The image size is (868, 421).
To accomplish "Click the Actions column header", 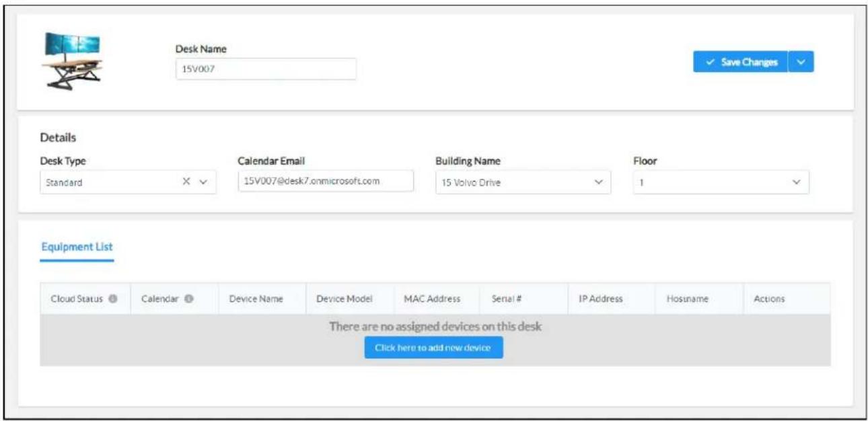I will (x=769, y=299).
